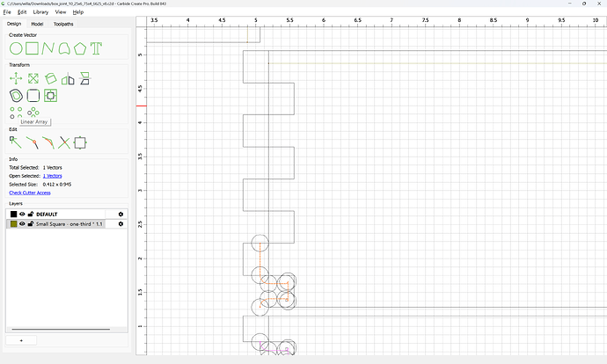Select the Rectangle vector tool

pyautogui.click(x=33, y=48)
